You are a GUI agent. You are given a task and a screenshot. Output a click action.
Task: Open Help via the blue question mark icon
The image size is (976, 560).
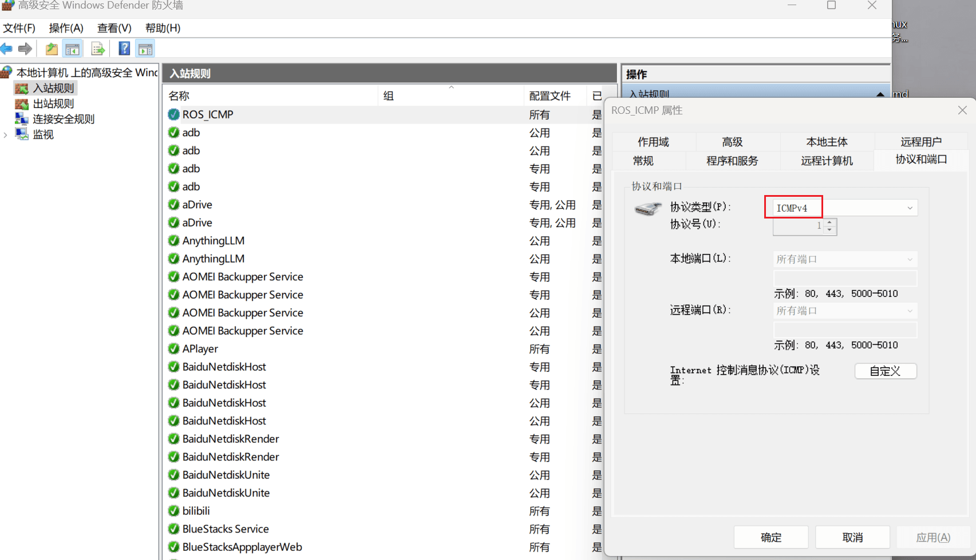click(124, 49)
